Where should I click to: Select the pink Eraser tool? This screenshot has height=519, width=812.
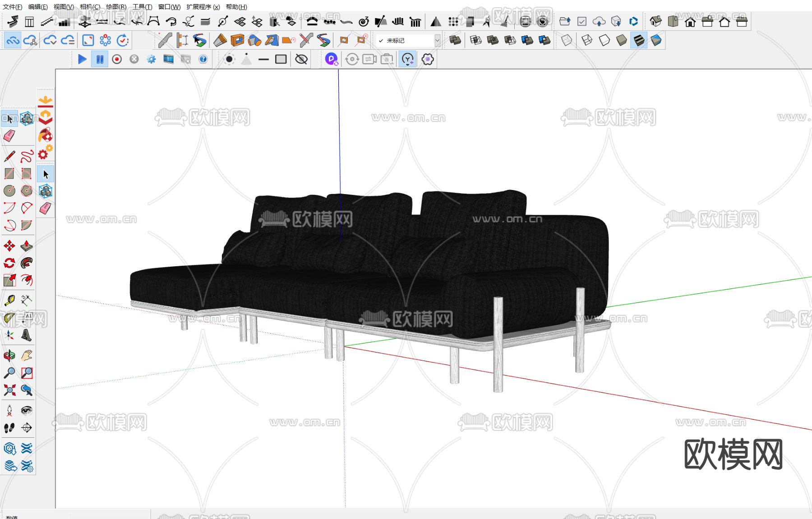pyautogui.click(x=9, y=136)
